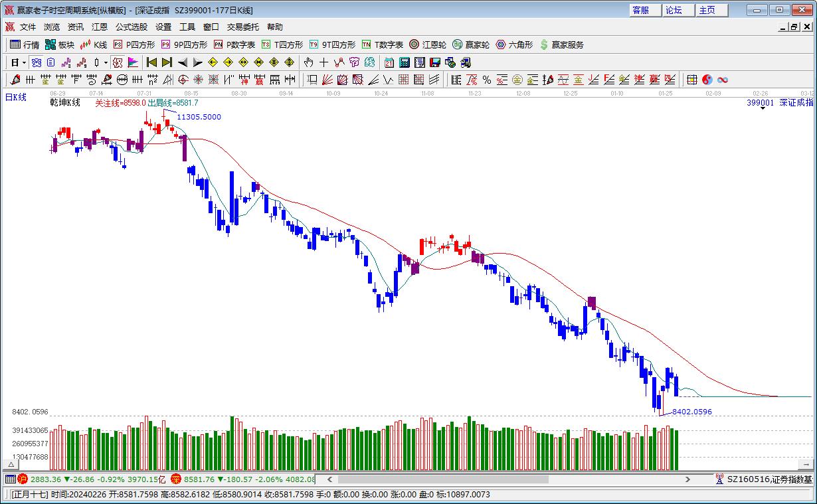Click the scrollbar right arrow at bottom
The height and width of the screenshot is (504, 817).
[687, 479]
